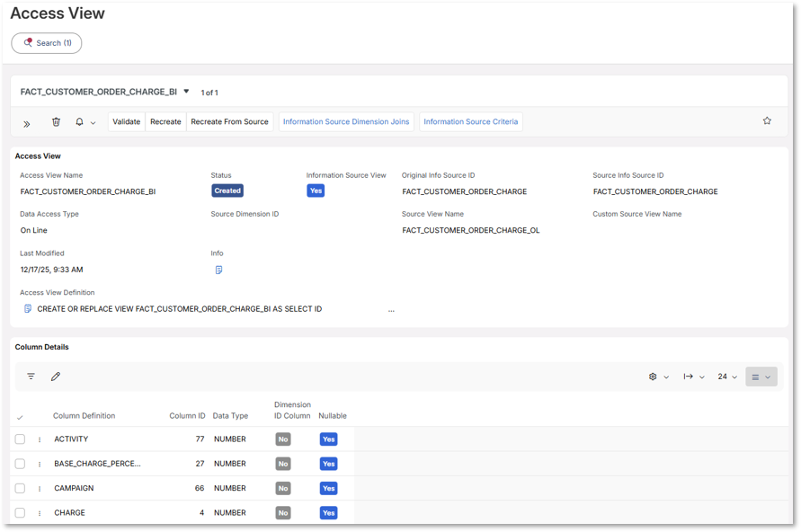Click the ACTIVITY row Nullable Yes badge
Viewport: 801px width, 532px height.
coord(328,439)
